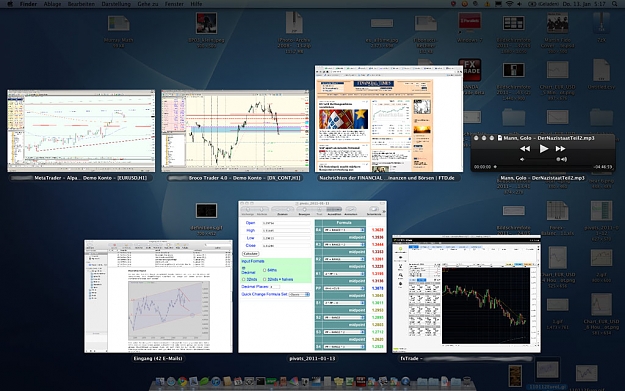
Task: Open the R4 formula dropdown in pivots
Action: pos(344,230)
